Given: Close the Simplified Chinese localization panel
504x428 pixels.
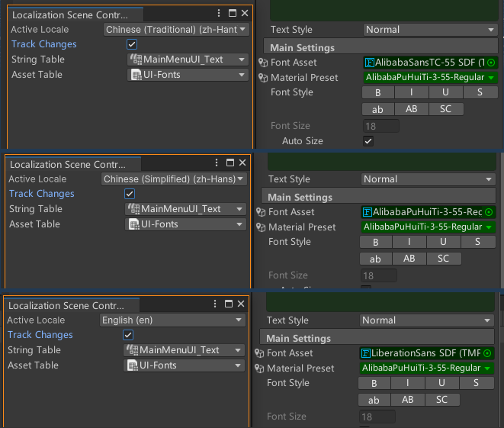Looking at the screenshot, I should (242, 163).
